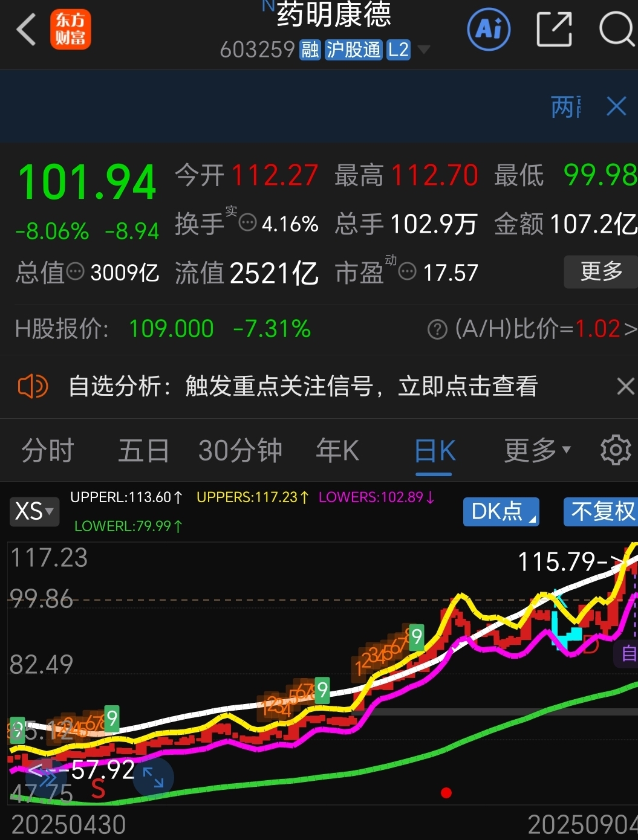Screen dimensions: 638x840
Task: Tap the 金额 107.2亿 value
Action: pos(593,224)
